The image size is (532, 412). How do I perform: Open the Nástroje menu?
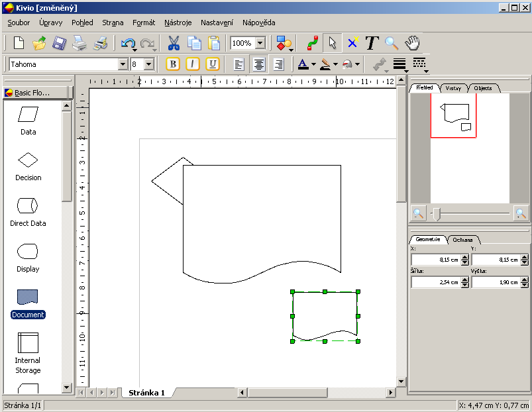pos(178,23)
